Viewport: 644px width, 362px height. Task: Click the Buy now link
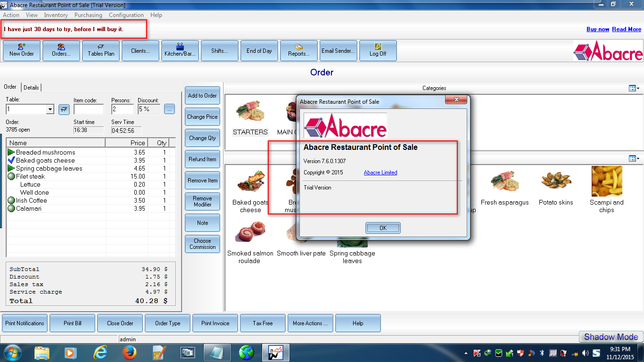click(x=598, y=29)
